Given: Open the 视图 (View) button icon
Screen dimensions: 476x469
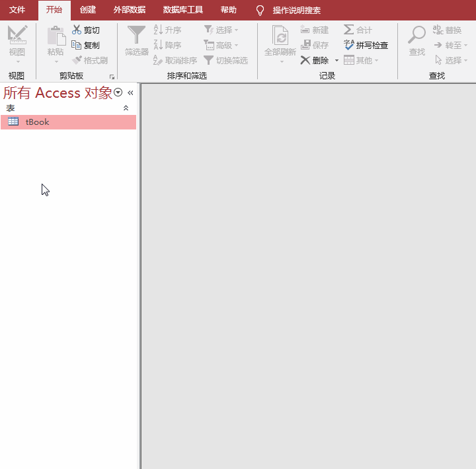Looking at the screenshot, I should [17, 35].
